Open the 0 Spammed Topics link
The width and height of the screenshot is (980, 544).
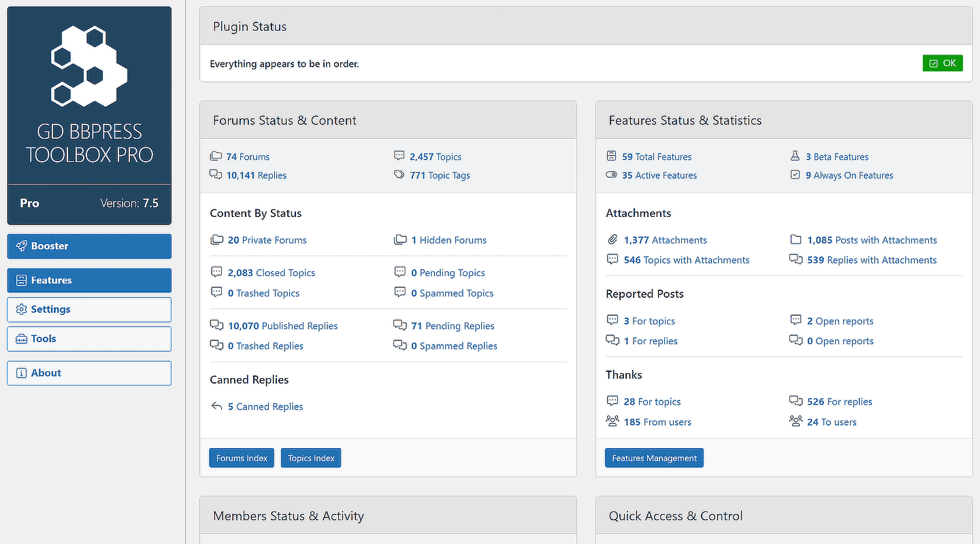coord(452,293)
